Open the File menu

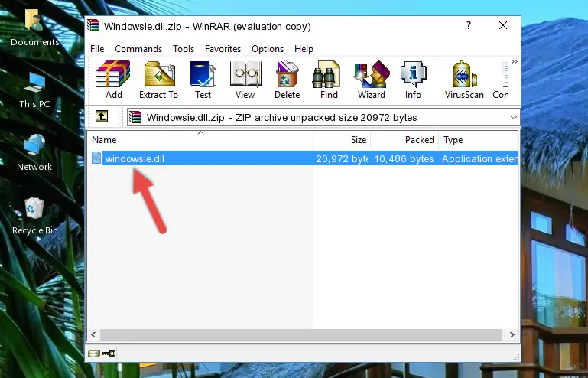tap(97, 49)
